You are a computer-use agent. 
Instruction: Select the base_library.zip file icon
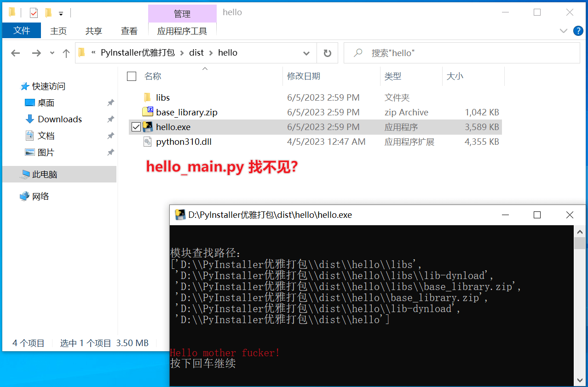[x=148, y=112]
